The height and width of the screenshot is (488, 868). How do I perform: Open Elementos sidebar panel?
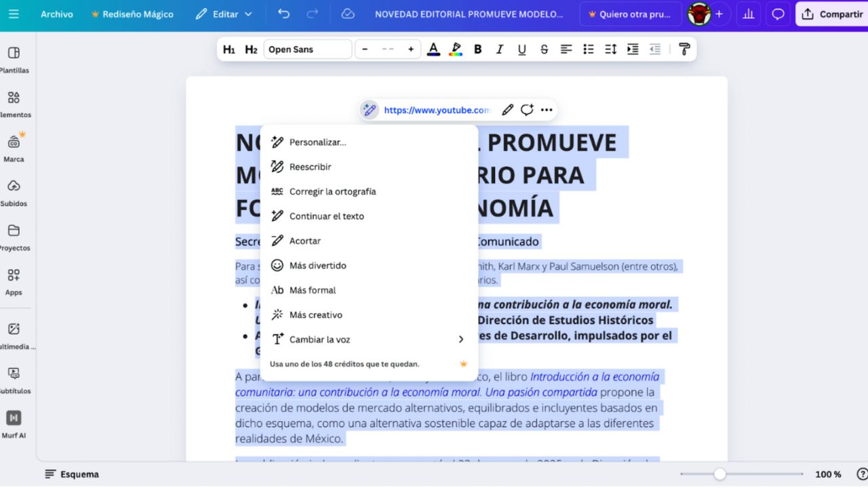[14, 104]
